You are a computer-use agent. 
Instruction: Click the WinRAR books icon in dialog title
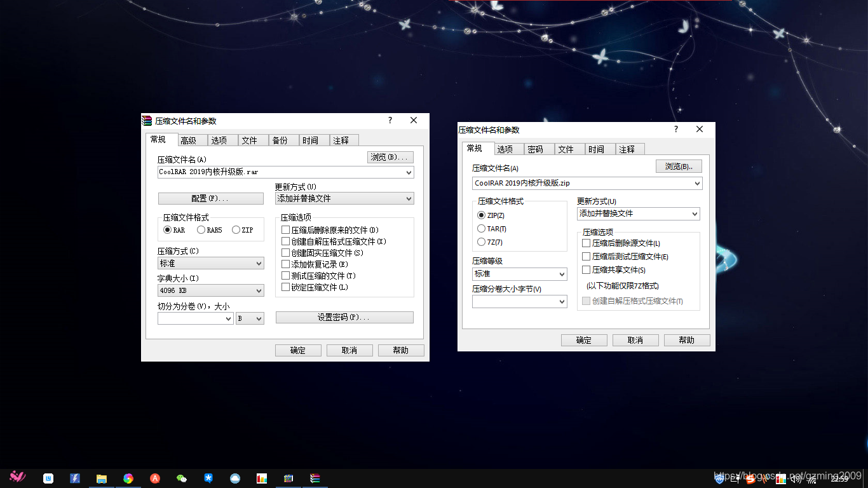(147, 121)
